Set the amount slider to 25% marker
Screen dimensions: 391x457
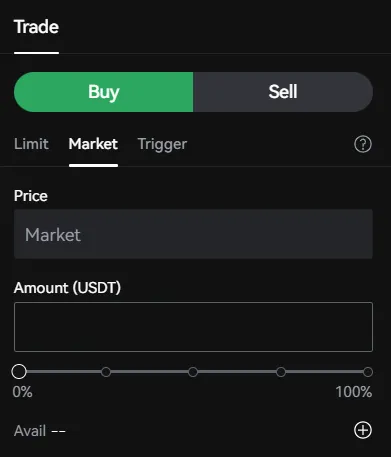tap(106, 372)
